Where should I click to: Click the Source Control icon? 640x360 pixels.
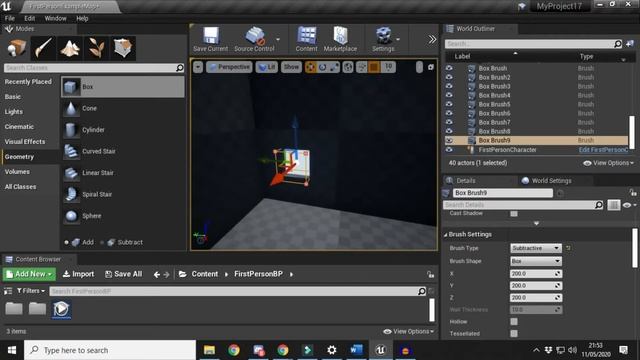pyautogui.click(x=254, y=39)
